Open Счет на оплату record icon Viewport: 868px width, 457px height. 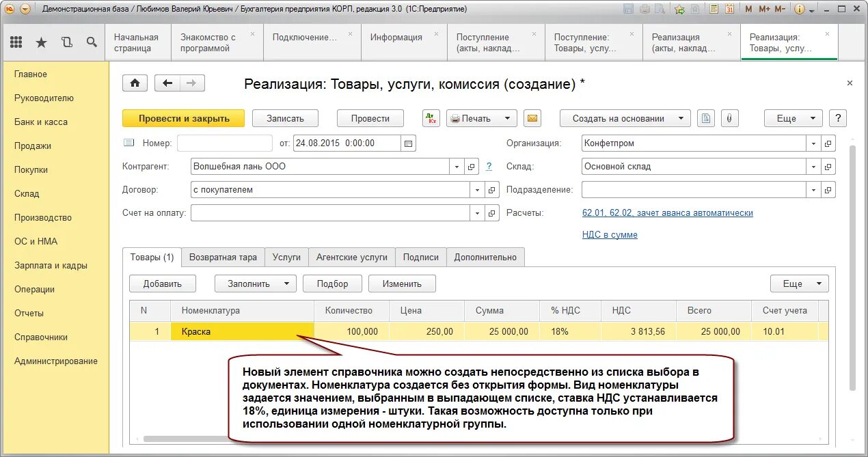tap(492, 213)
